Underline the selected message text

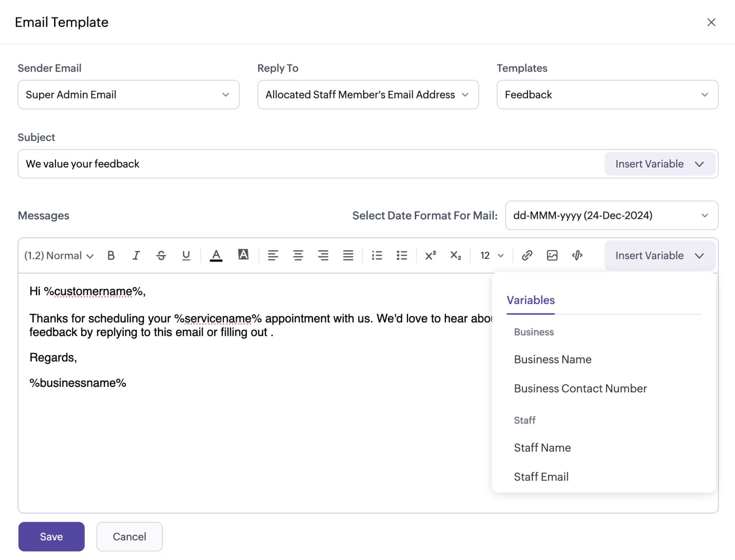coord(186,256)
